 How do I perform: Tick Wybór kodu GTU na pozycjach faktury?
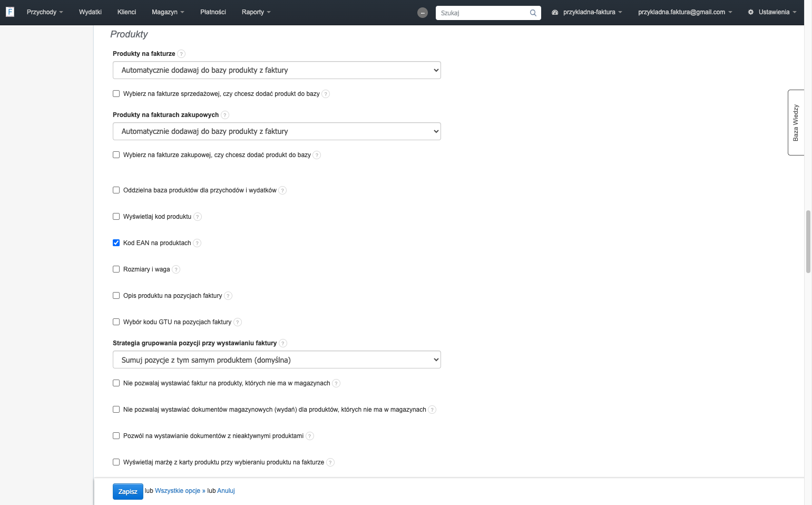click(x=116, y=322)
